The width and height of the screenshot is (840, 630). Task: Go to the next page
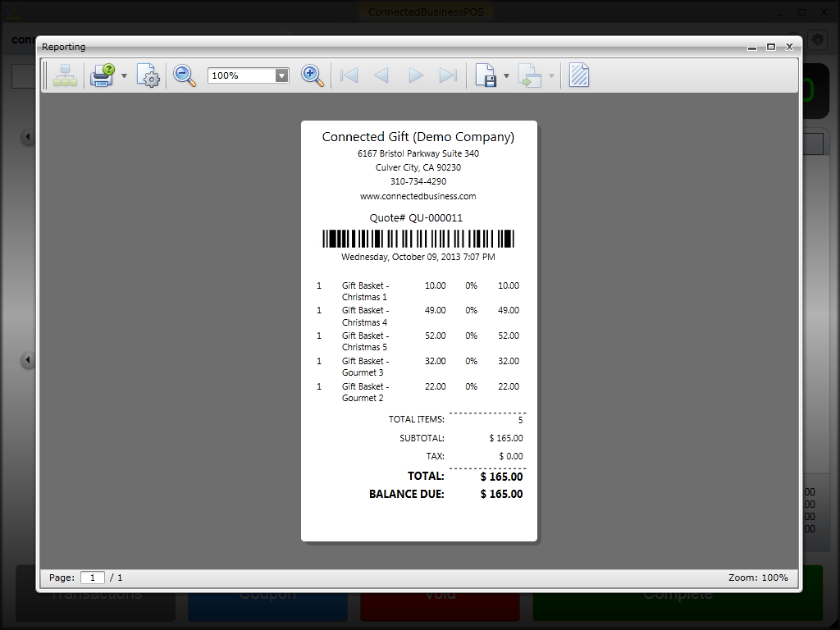(x=416, y=76)
